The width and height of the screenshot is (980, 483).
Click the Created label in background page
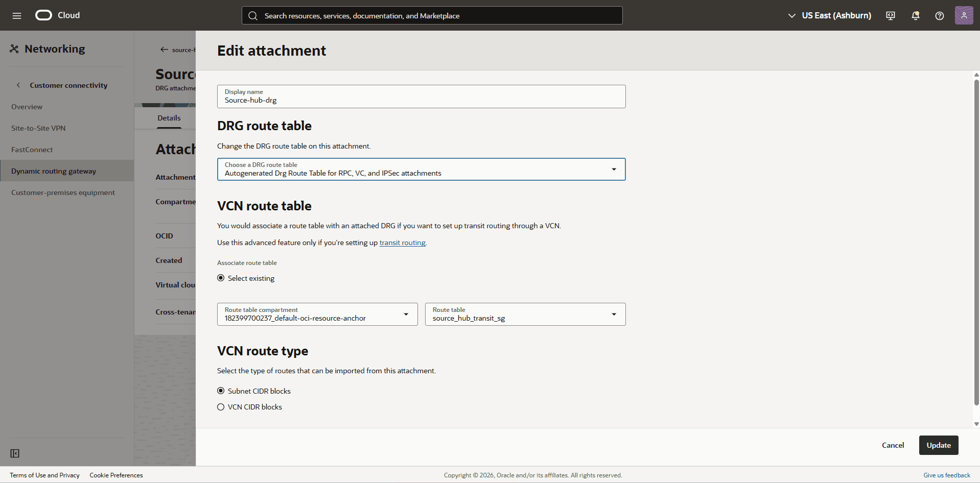point(169,260)
